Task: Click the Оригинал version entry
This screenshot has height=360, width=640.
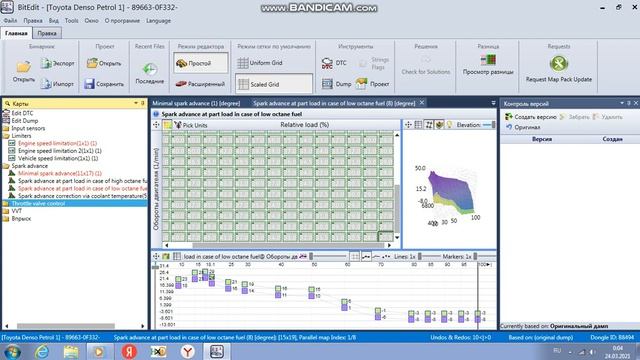Action: tap(527, 127)
